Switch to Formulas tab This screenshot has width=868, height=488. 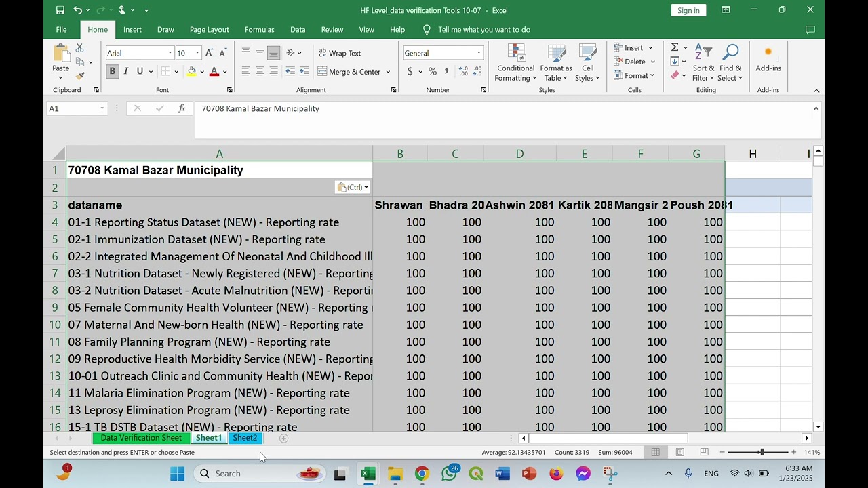point(259,30)
